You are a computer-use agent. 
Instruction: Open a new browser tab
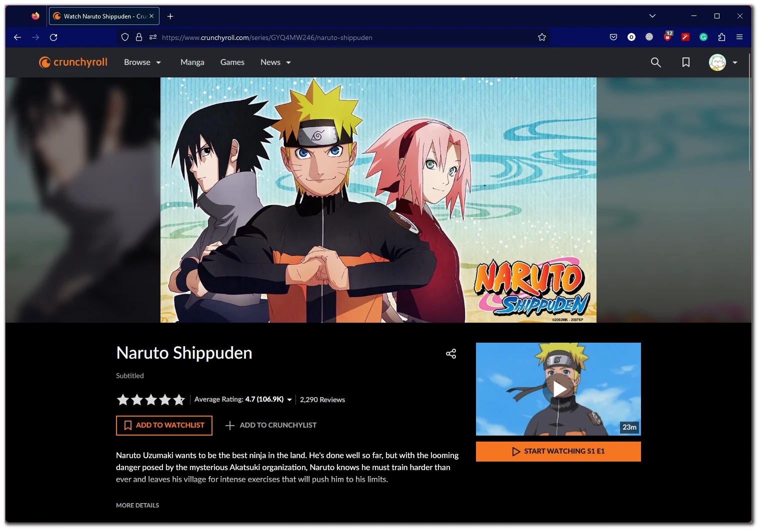click(x=170, y=16)
